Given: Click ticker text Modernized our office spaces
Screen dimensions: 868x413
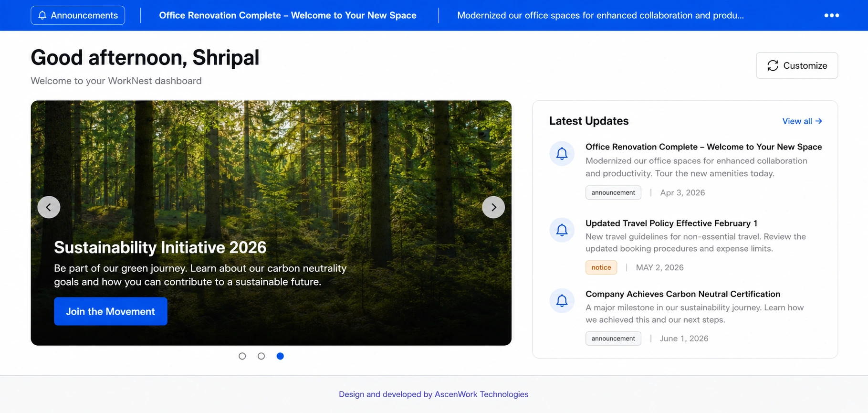Looking at the screenshot, I should coord(600,15).
